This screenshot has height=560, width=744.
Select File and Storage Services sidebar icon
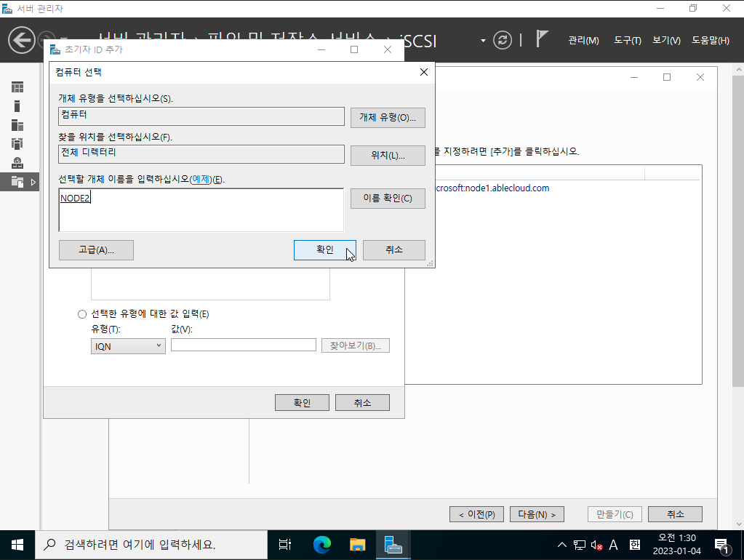pyautogui.click(x=17, y=182)
